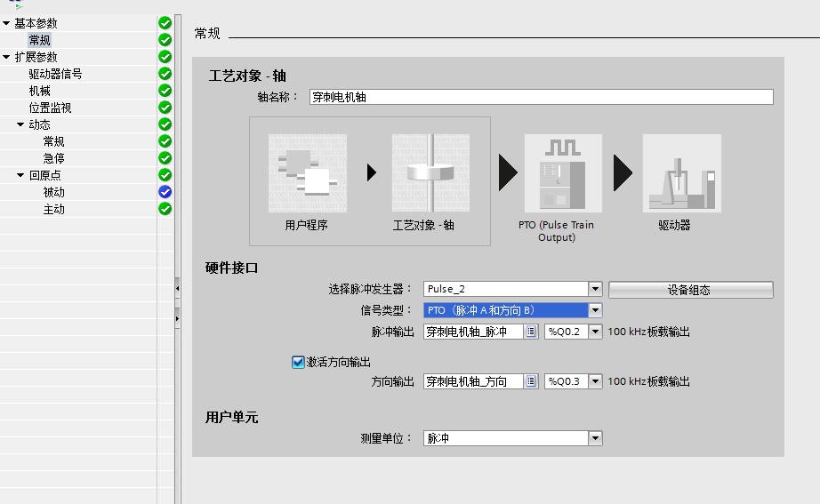This screenshot has width=820, height=504.
Task: Click blue status check beside 被动
Action: coord(165,192)
